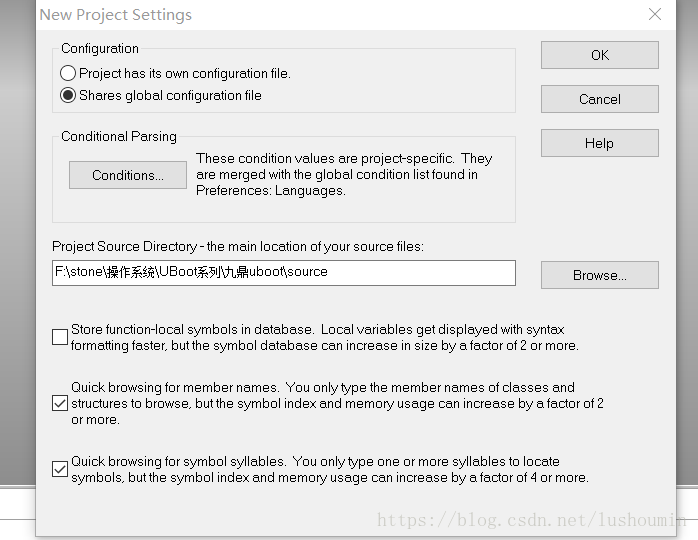
Task: Click the 'Conditional Parsing' group label
Action: click(119, 136)
